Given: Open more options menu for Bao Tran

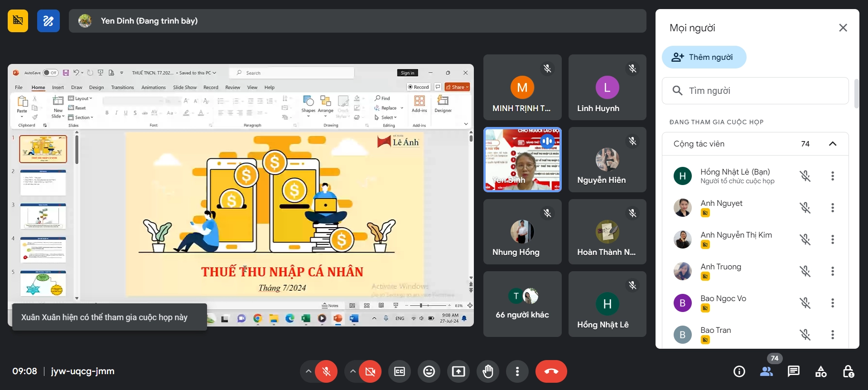Looking at the screenshot, I should tap(832, 335).
